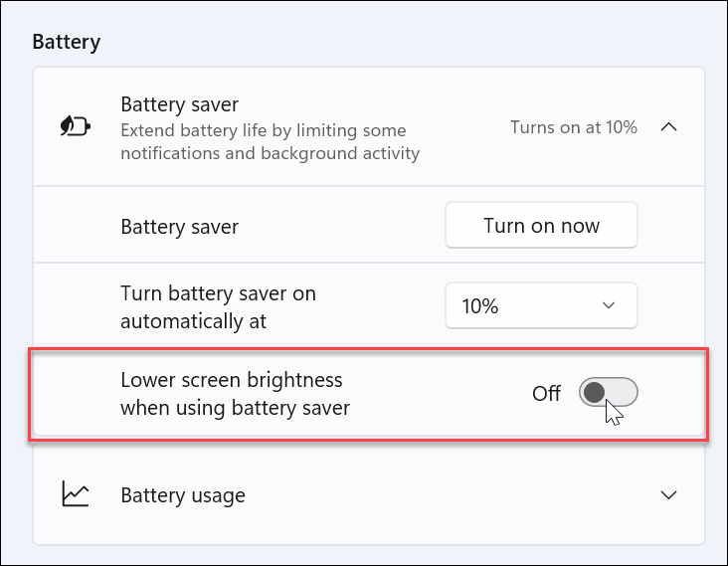Viewport: 728px width, 566px height.
Task: Click the Battery usage chart icon
Action: tap(76, 493)
